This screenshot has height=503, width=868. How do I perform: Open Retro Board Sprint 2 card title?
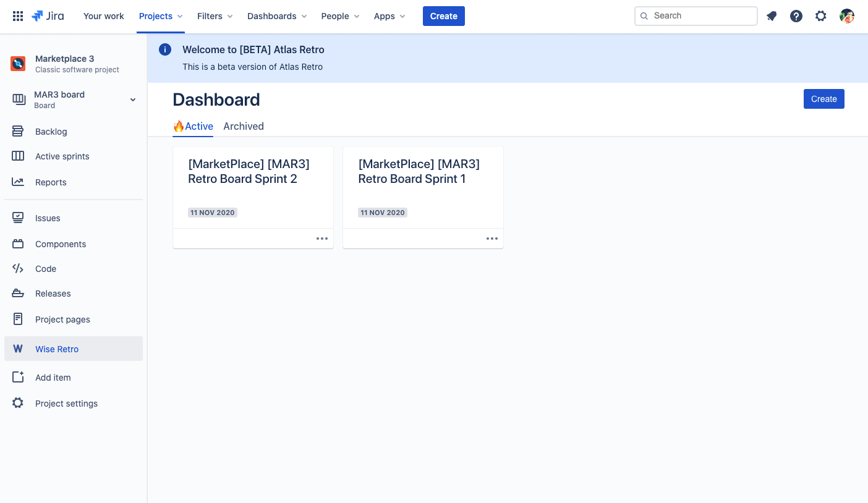click(x=249, y=171)
